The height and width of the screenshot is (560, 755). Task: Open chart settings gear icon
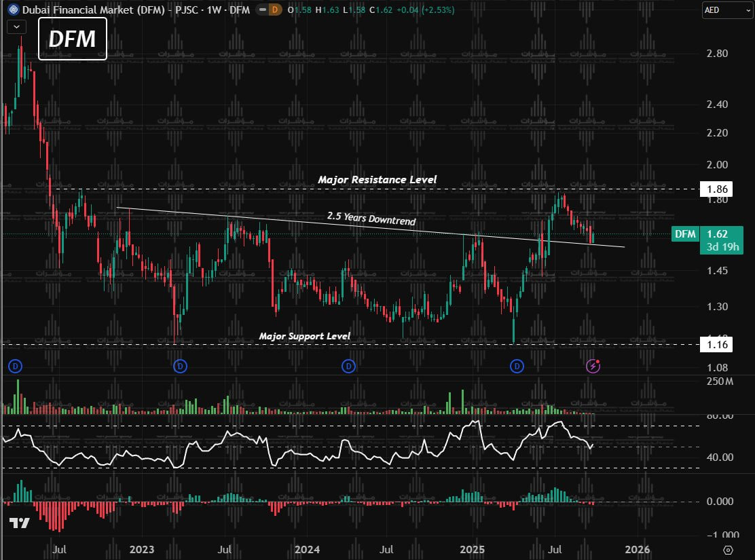click(728, 550)
